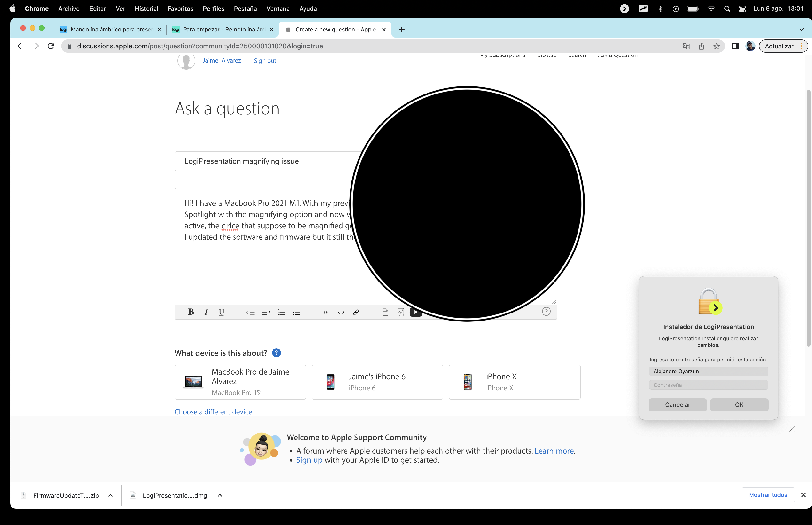Image resolution: width=812 pixels, height=525 pixels.
Task: Choose the iPhone X device option
Action: tap(514, 382)
